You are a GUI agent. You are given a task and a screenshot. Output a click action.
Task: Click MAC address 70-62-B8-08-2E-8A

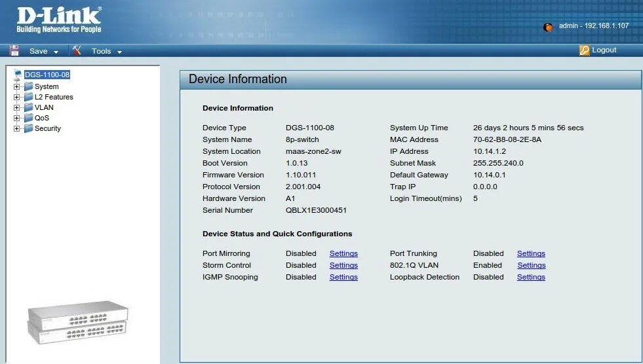pyautogui.click(x=507, y=139)
